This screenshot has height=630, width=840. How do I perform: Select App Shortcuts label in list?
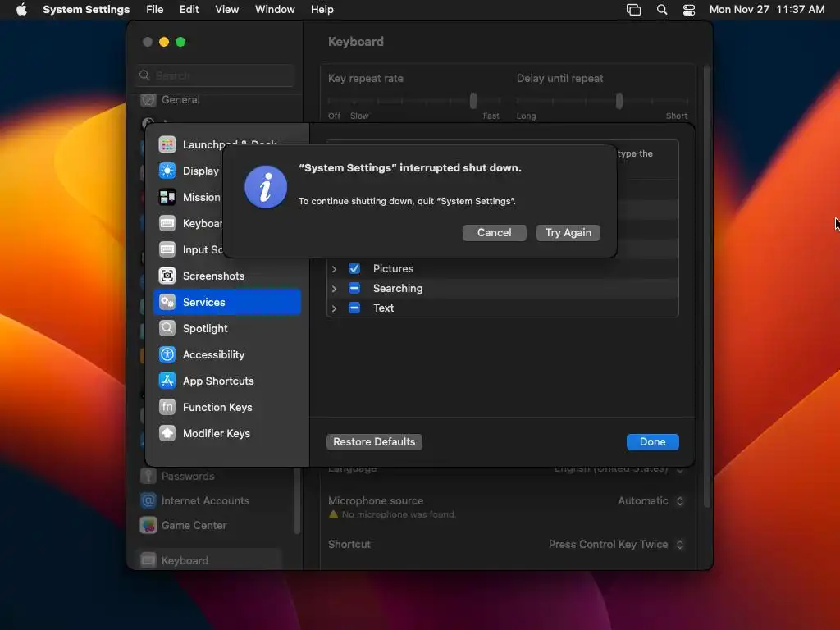pos(218,381)
